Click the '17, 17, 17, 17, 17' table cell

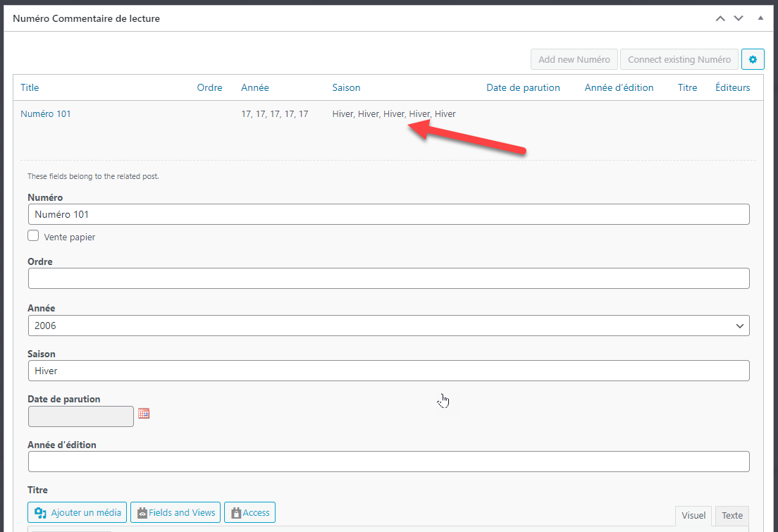click(275, 113)
